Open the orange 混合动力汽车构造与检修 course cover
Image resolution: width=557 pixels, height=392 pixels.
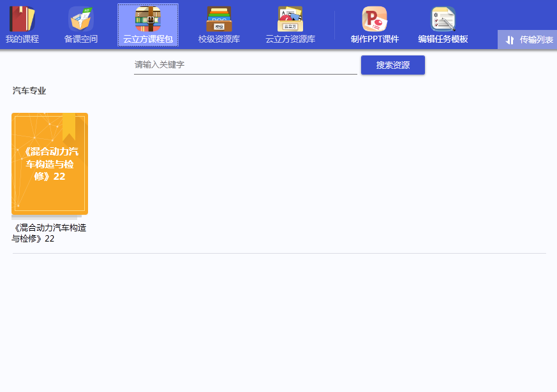pos(50,164)
